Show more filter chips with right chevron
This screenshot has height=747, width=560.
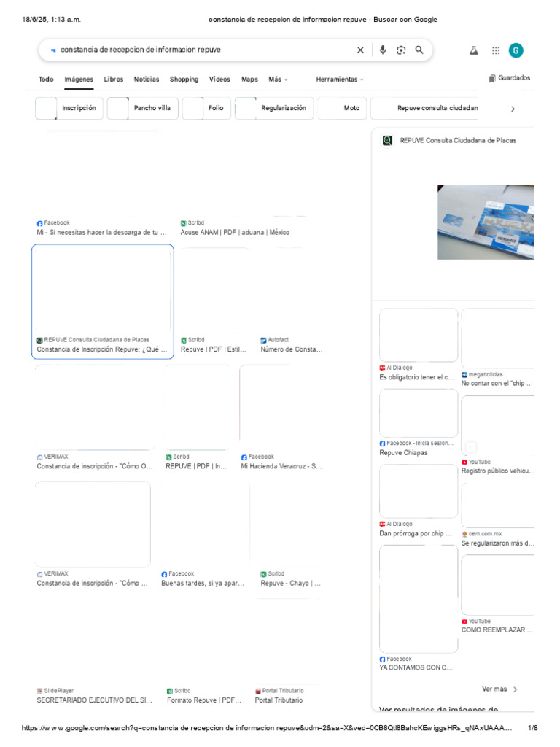[513, 109]
